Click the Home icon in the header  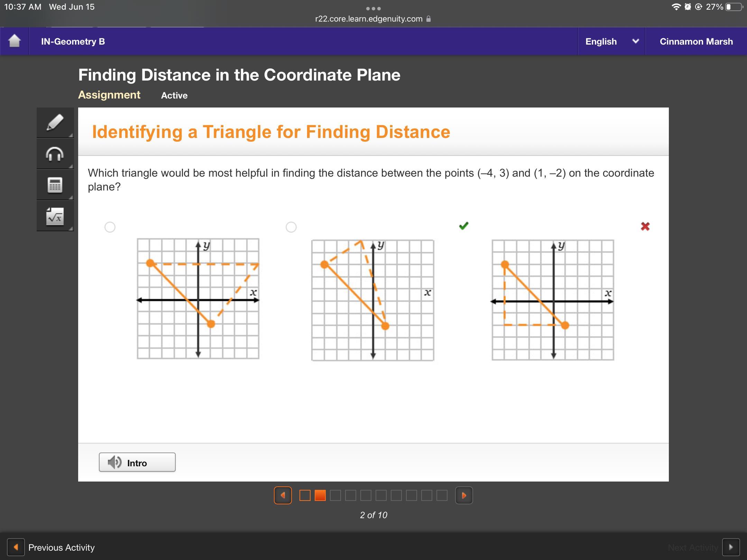coord(15,41)
